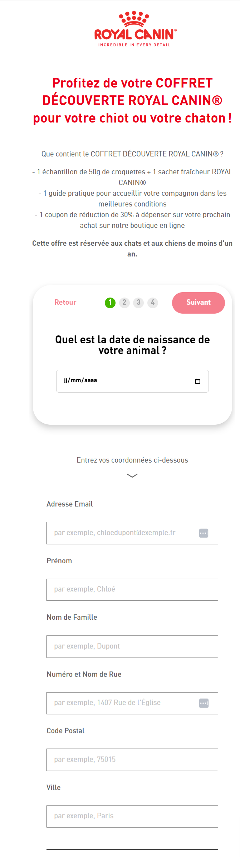
Task: Click the autofill icon in the street address field
Action: (204, 703)
